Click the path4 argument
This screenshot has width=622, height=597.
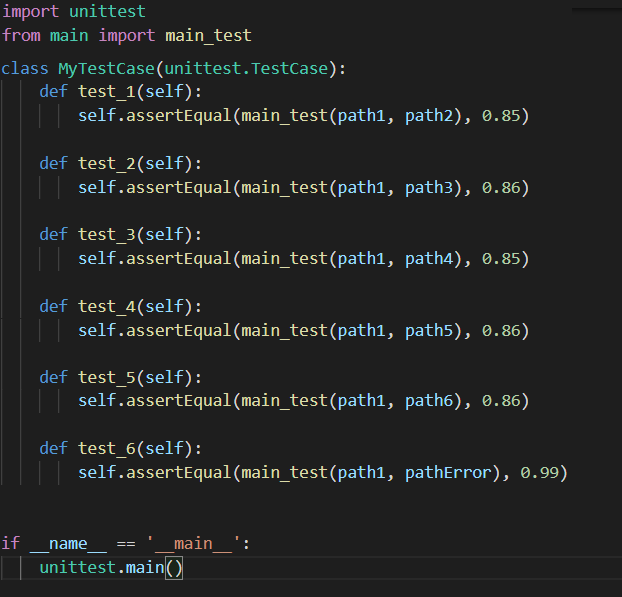click(429, 259)
